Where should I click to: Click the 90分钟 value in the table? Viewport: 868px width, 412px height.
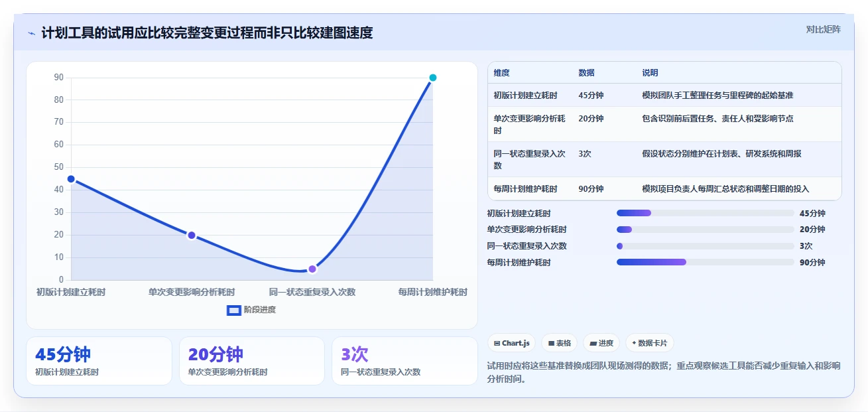coord(591,188)
